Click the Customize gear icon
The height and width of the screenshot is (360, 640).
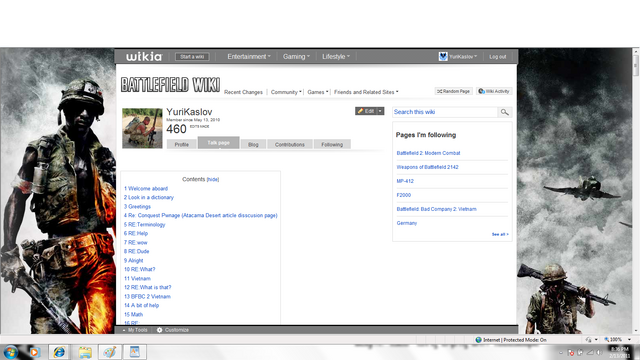click(160, 330)
